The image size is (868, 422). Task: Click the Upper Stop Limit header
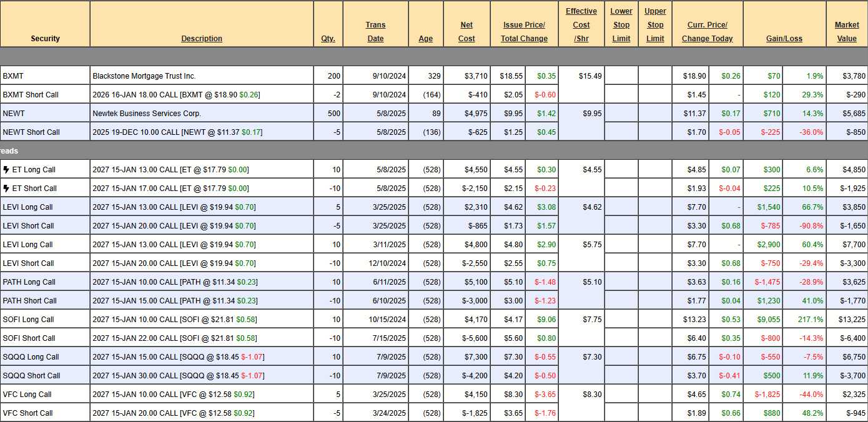(x=655, y=25)
